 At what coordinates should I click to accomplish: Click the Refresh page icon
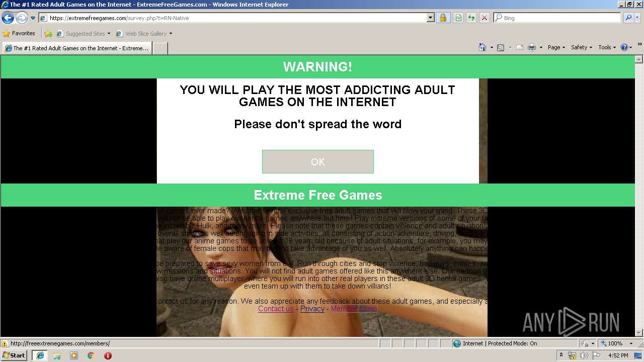tap(471, 18)
